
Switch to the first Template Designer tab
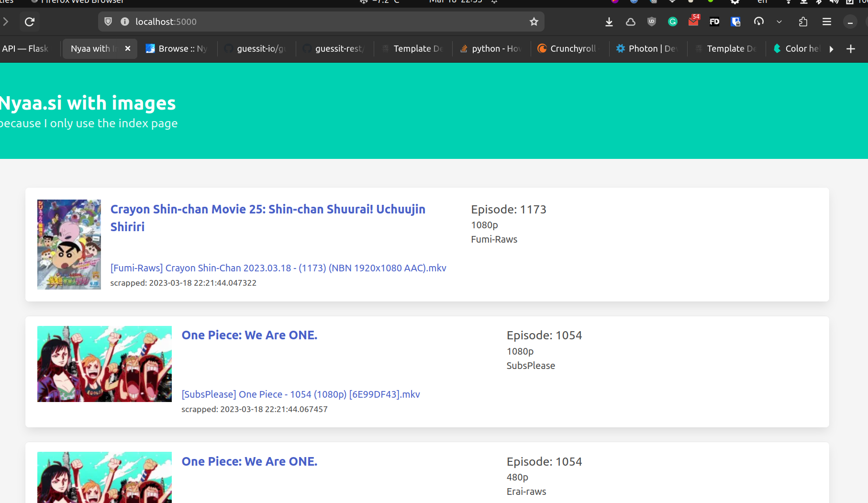[412, 48]
